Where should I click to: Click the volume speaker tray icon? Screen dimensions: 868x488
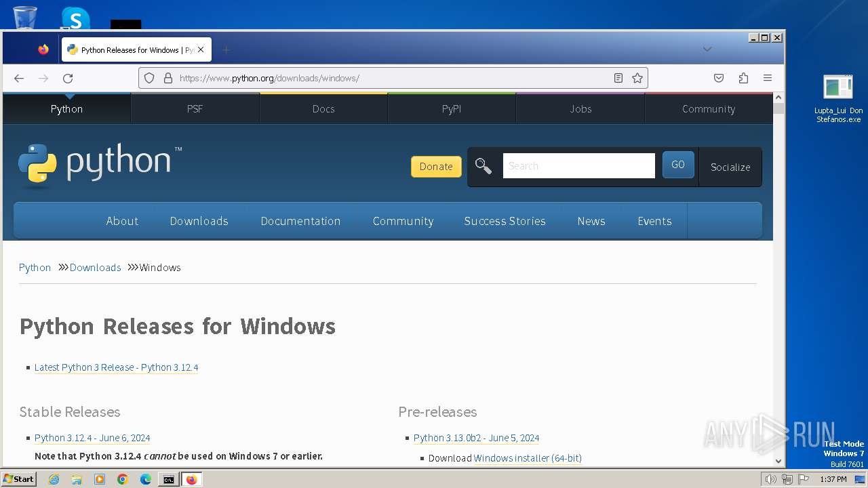pos(771,479)
